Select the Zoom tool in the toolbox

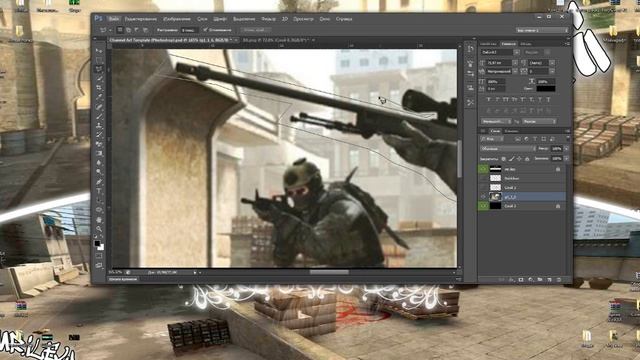coord(99,229)
